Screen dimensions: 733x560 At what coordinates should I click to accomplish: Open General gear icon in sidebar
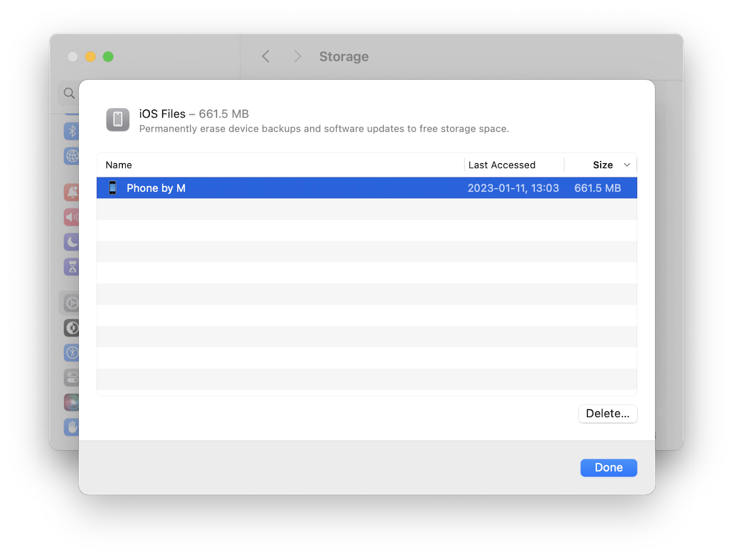point(71,303)
